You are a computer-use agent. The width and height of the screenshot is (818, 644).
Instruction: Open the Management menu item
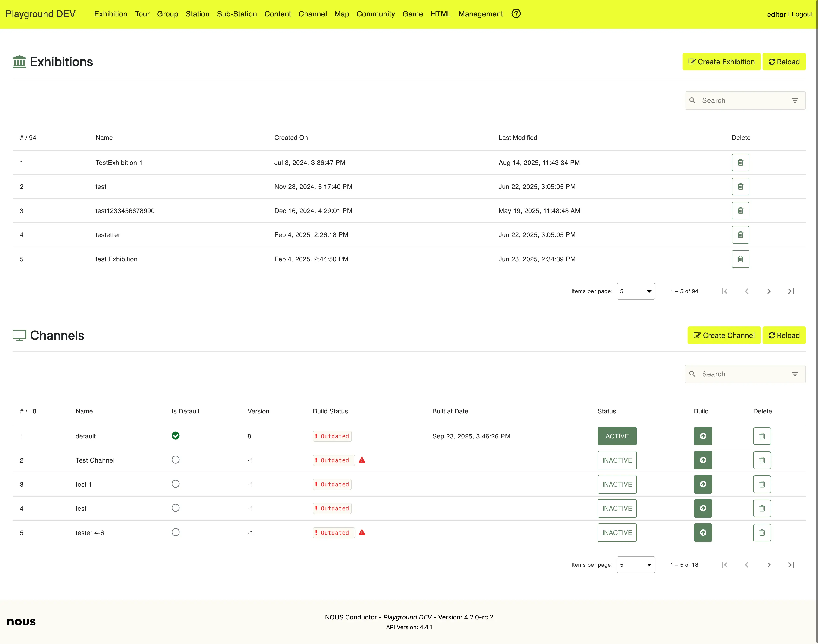tap(481, 14)
